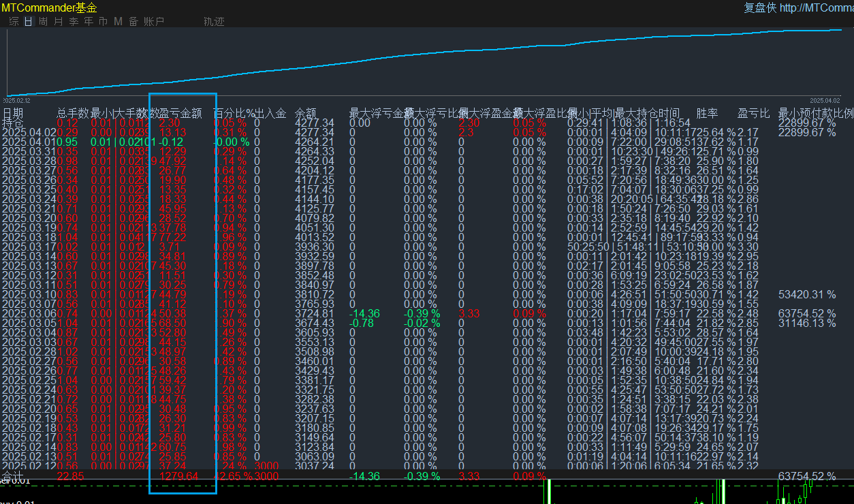Click the profit value 77.22
The width and height of the screenshot is (854, 504).
click(172, 237)
